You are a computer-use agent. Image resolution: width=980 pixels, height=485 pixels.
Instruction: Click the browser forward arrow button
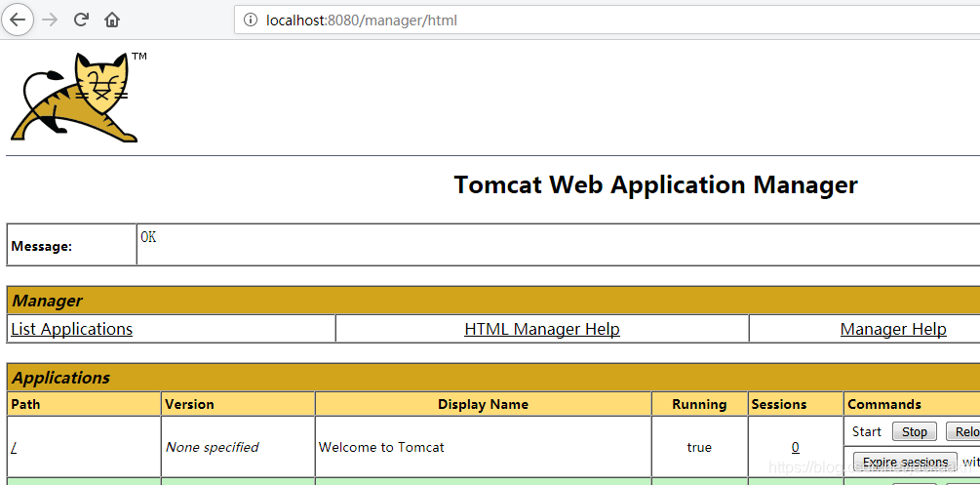pyautogui.click(x=50, y=20)
